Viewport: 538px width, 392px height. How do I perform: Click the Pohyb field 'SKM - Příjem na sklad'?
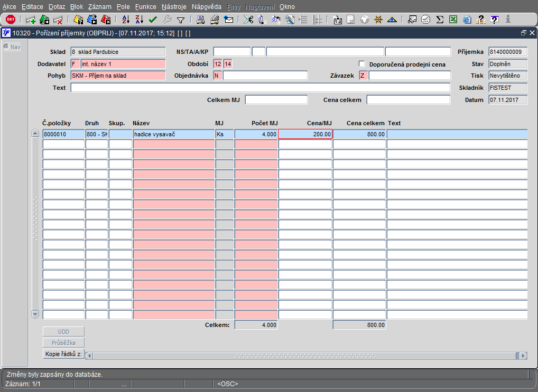(x=118, y=76)
